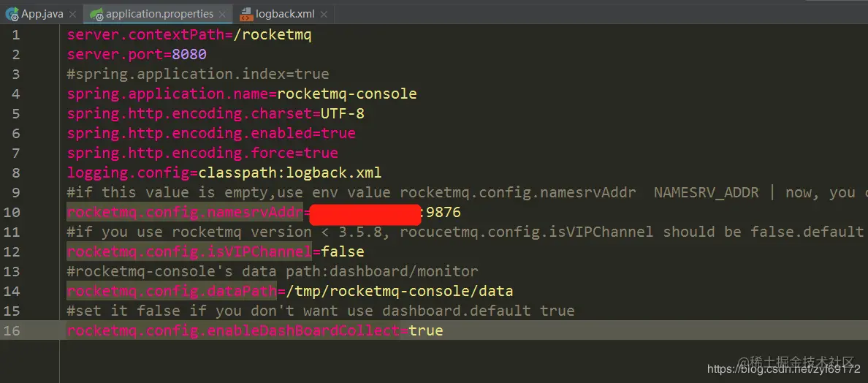Click the 8080 port value
This screenshot has width=868, height=383.
189,55
